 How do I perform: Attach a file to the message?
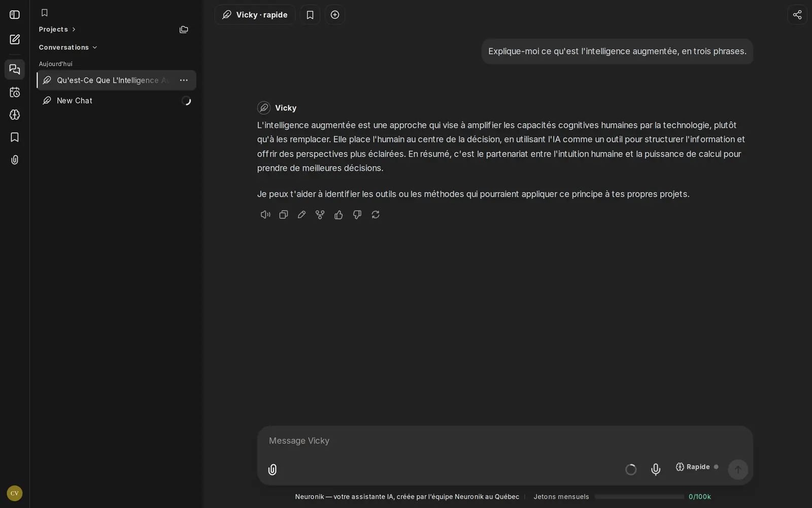[x=273, y=469]
